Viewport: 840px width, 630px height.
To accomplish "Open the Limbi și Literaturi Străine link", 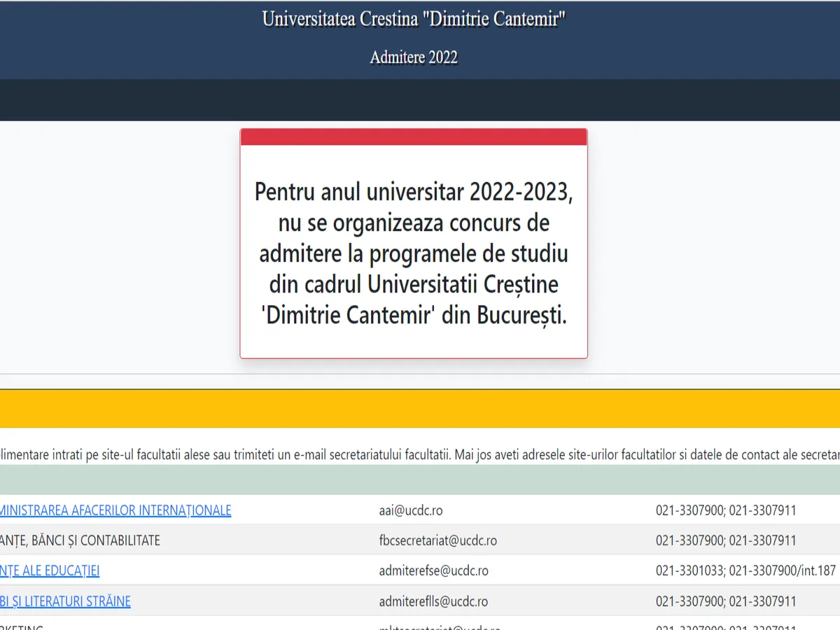I will 65,601.
